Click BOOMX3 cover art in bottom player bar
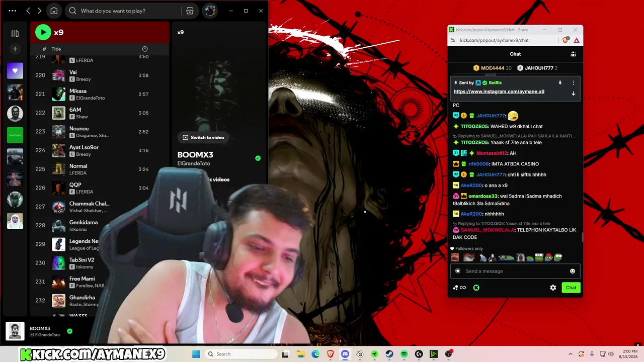The width and height of the screenshot is (644, 362). tap(15, 331)
